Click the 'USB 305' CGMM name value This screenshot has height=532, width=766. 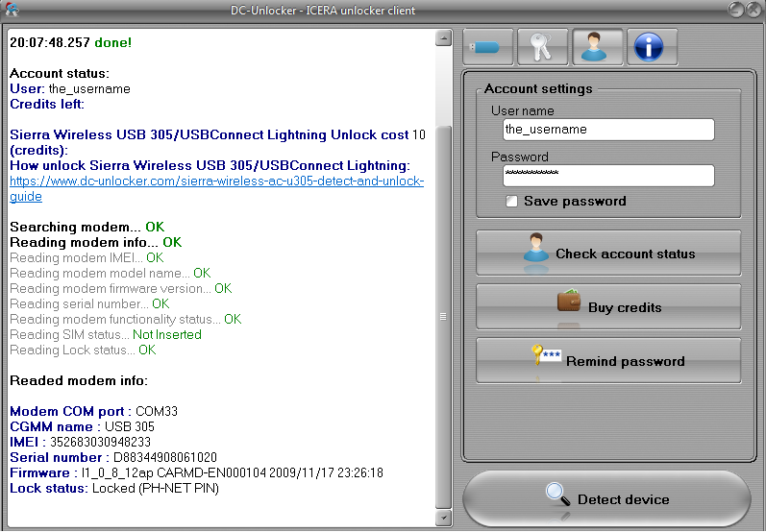[130, 426]
